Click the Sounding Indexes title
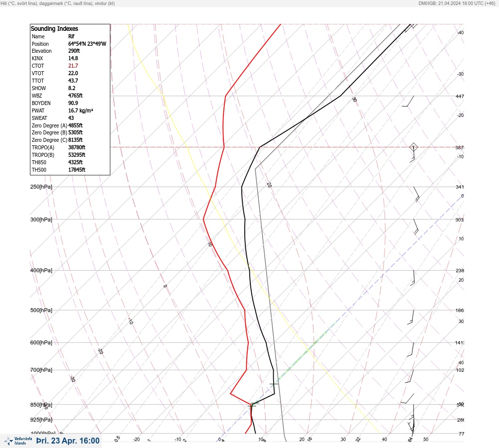This screenshot has height=448, width=499. click(x=54, y=29)
